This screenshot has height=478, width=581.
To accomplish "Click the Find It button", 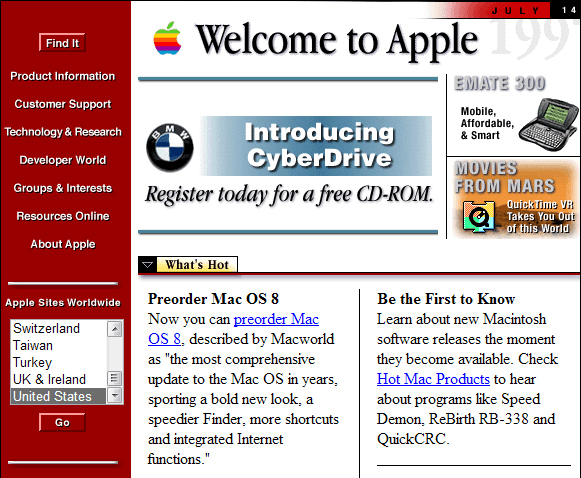I will click(62, 43).
